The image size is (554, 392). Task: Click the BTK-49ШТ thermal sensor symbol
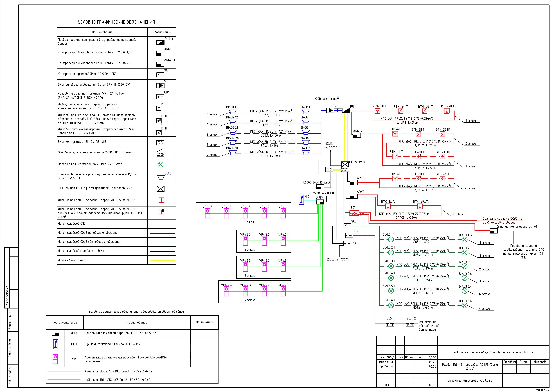(420, 206)
